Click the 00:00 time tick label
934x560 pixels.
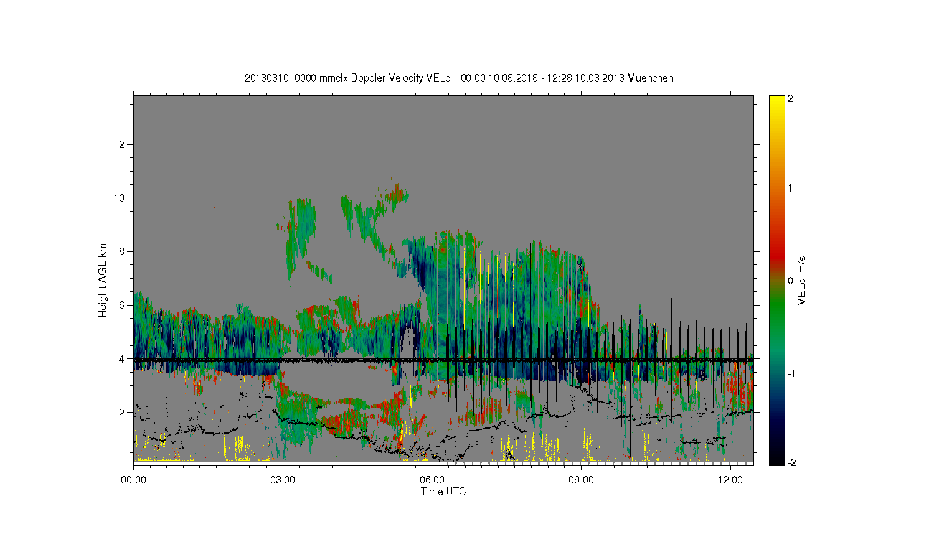(133, 480)
